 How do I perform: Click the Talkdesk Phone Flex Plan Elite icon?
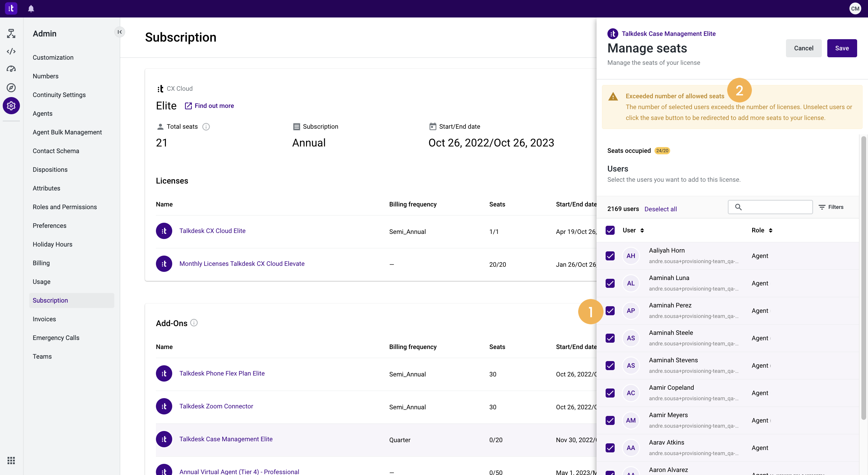(x=164, y=374)
